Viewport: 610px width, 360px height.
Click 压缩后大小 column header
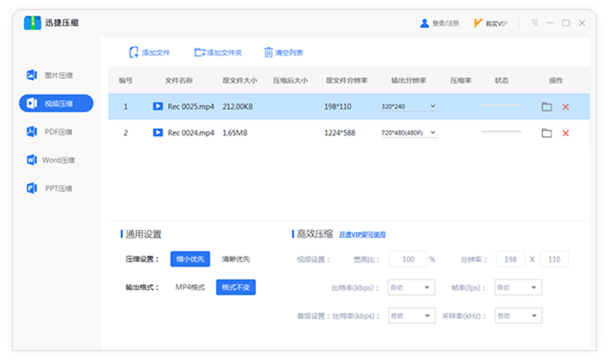point(290,81)
